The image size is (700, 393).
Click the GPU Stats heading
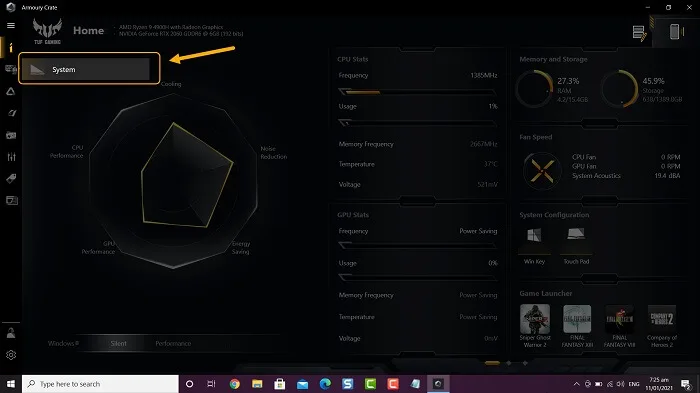click(353, 215)
